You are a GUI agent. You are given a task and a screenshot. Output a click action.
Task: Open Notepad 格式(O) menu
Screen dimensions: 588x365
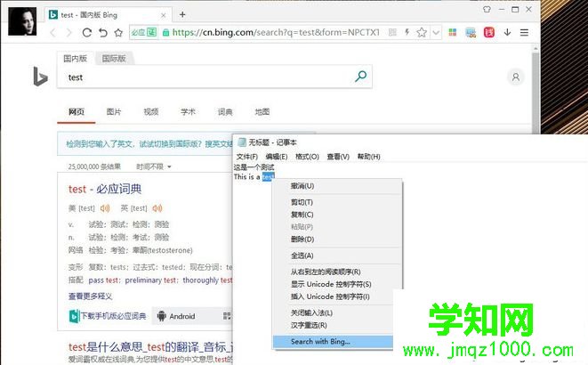(x=307, y=157)
